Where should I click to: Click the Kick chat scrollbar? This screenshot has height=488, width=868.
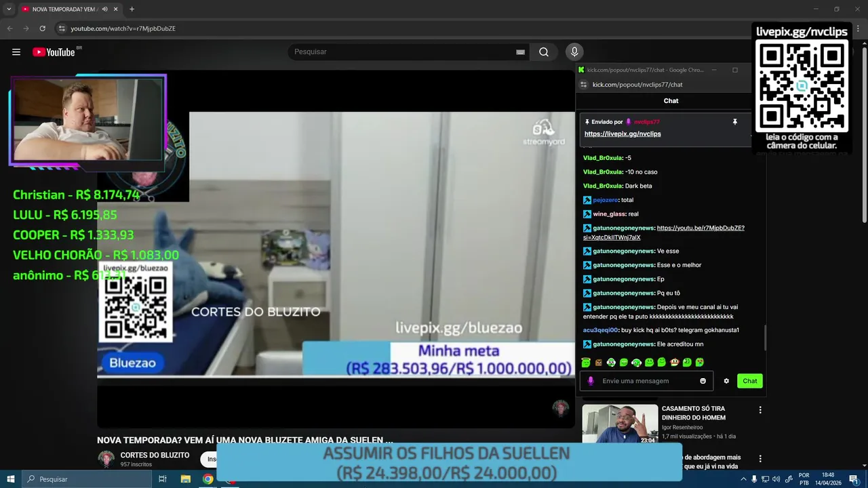click(766, 338)
